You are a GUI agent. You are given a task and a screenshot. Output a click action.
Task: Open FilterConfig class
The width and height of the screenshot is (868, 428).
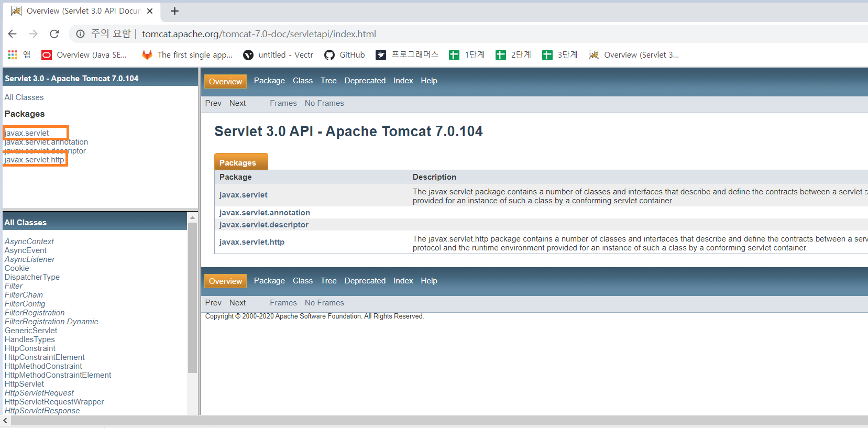click(x=25, y=304)
